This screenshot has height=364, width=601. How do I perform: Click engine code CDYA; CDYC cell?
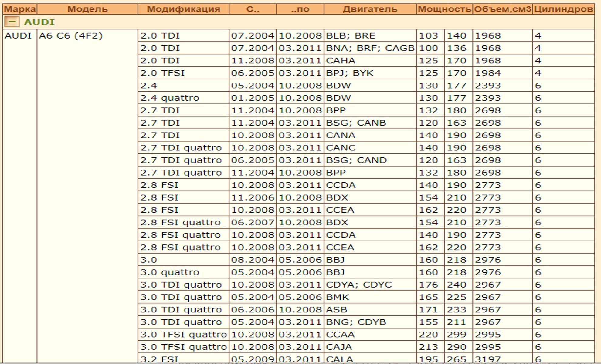point(359,285)
